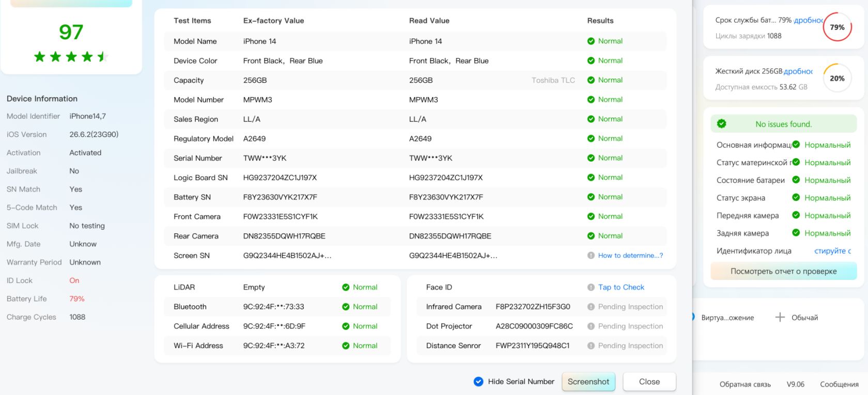Open the 'How to determine...?' link

(630, 256)
